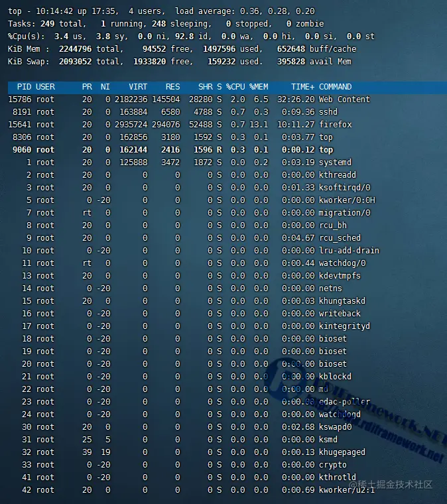Click the '395828 avail Mem' value
The width and height of the screenshot is (447, 504).
(314, 62)
